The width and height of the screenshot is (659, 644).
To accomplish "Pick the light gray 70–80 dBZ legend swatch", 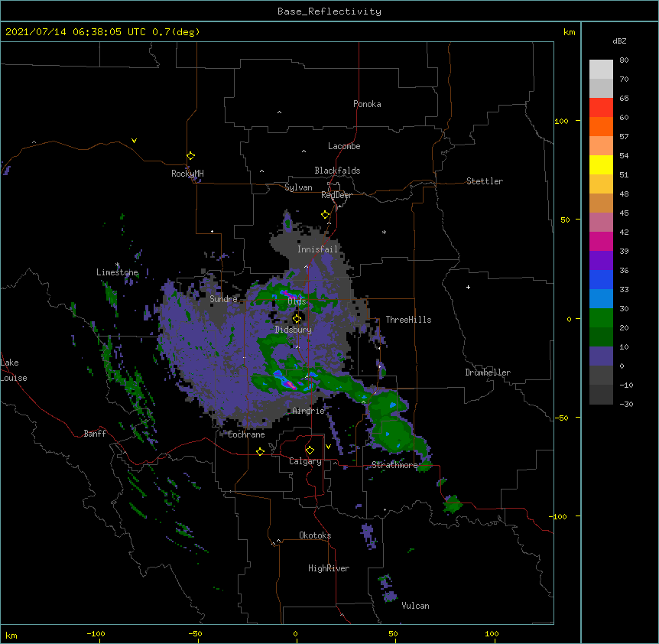I will point(601,70).
